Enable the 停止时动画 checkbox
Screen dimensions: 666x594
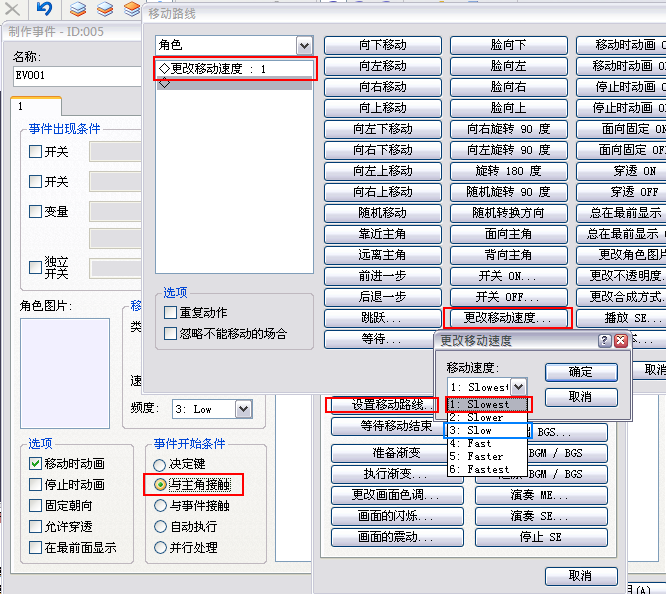coord(35,484)
